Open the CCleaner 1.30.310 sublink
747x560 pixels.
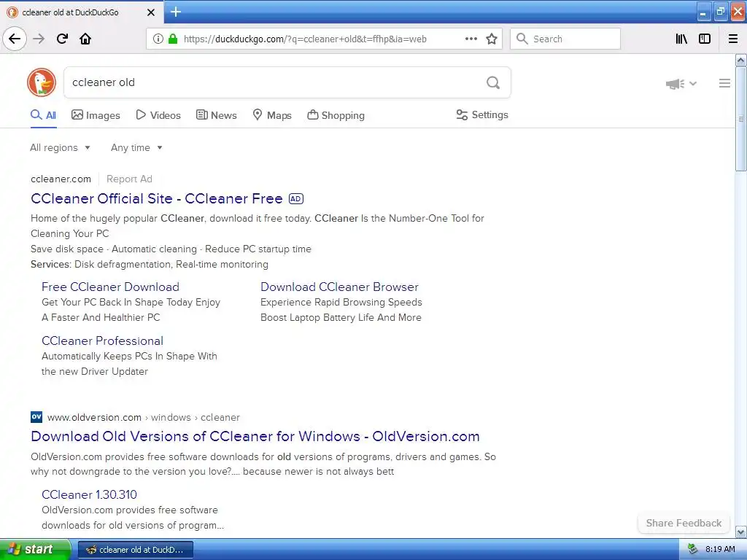click(x=89, y=494)
